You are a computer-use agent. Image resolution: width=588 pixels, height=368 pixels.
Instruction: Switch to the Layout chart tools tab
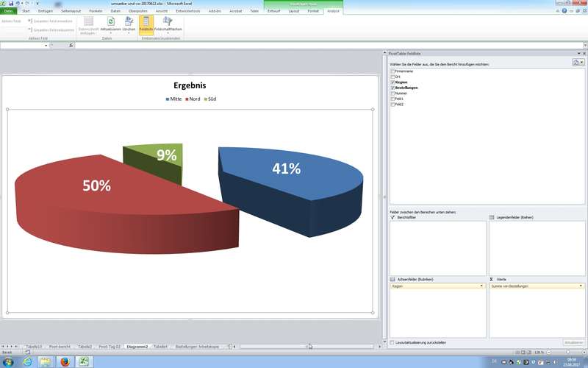pyautogui.click(x=294, y=11)
